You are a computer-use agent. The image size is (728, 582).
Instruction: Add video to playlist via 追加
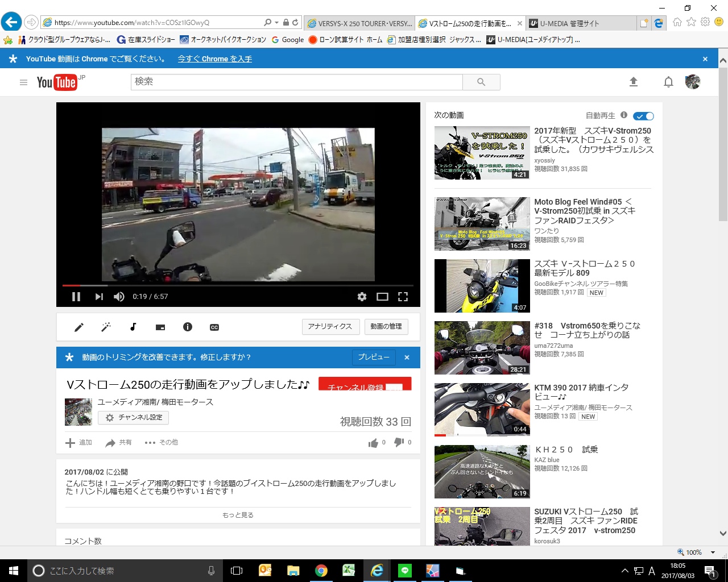coord(79,443)
